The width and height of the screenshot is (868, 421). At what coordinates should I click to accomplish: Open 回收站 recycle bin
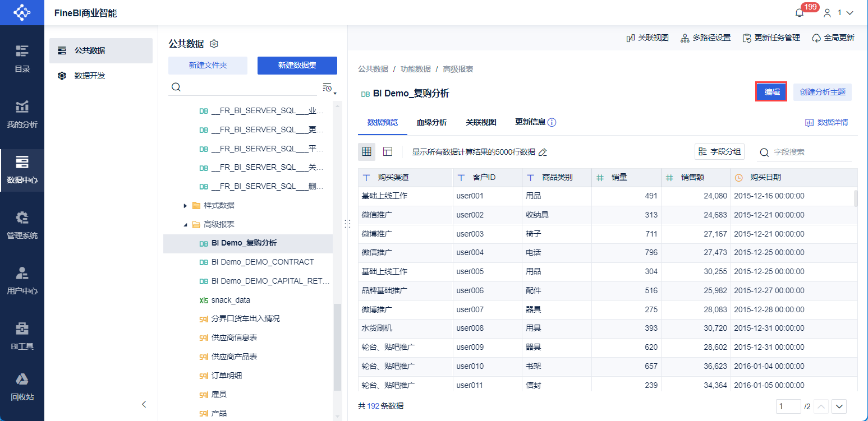[x=22, y=387]
